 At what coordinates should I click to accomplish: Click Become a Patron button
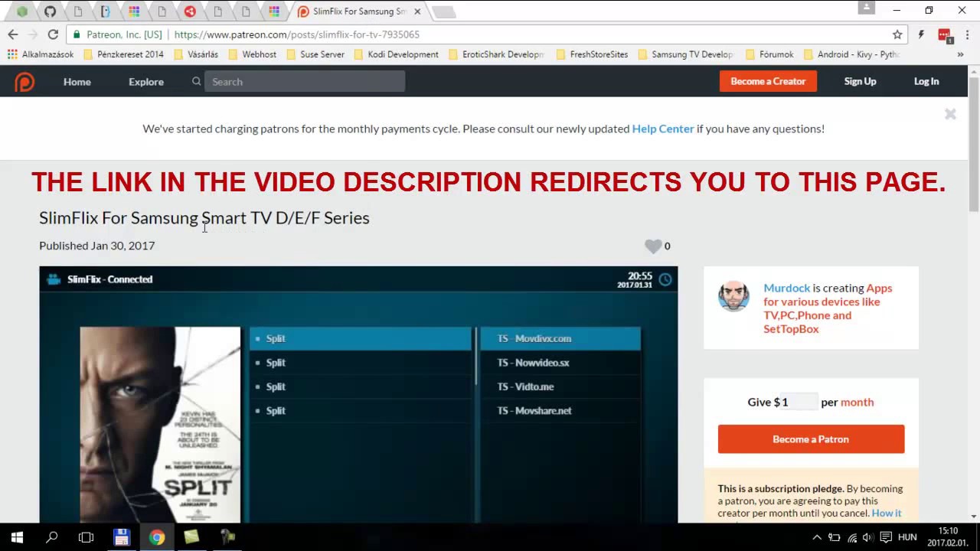(x=811, y=439)
